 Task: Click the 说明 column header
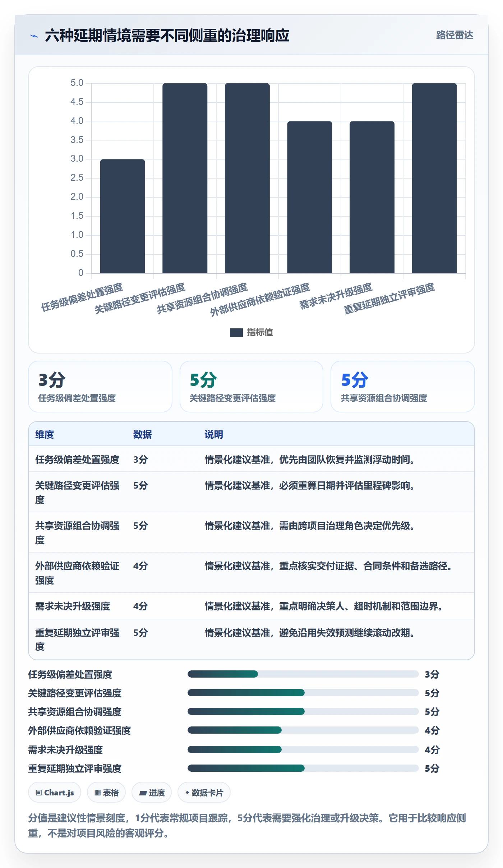pyautogui.click(x=214, y=434)
